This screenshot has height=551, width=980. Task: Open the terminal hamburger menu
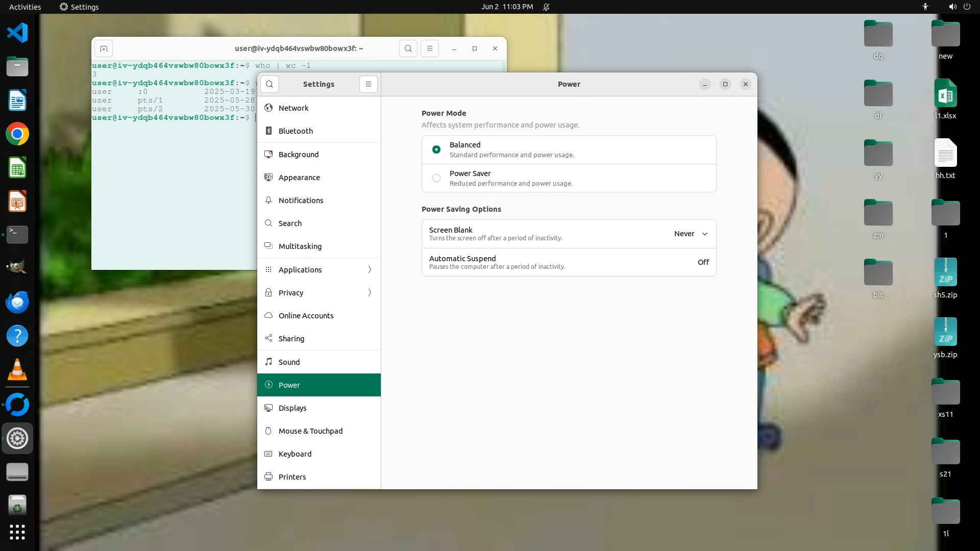pyautogui.click(x=429, y=48)
